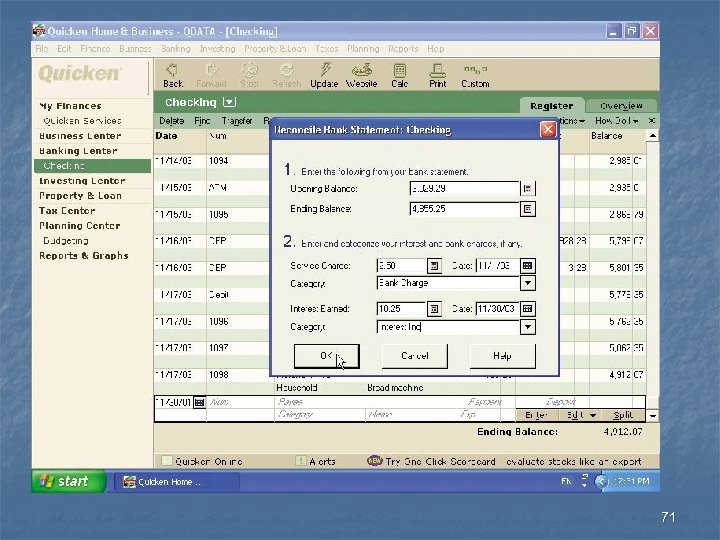Click the Help button in dialog
The height and width of the screenshot is (540, 720).
click(502, 356)
